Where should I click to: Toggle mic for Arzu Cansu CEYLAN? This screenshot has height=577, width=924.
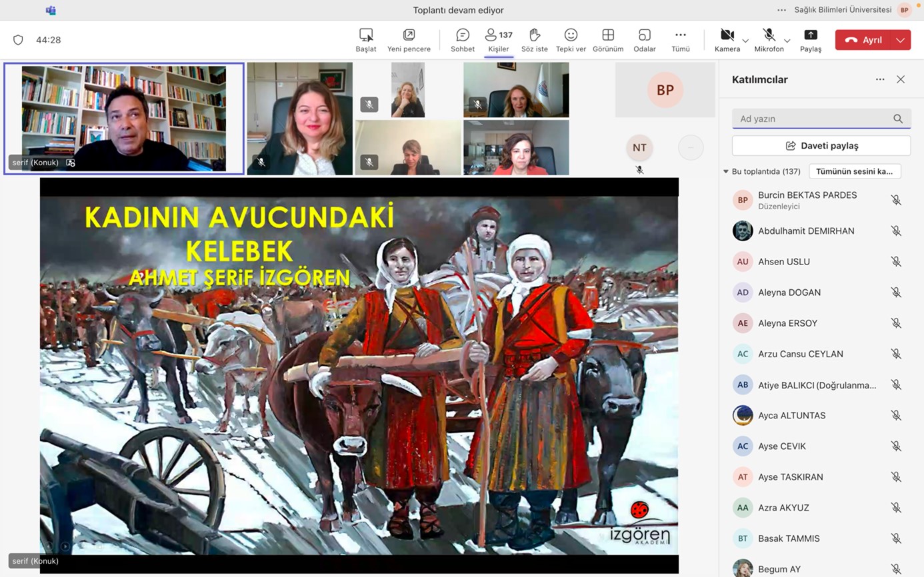click(x=896, y=354)
